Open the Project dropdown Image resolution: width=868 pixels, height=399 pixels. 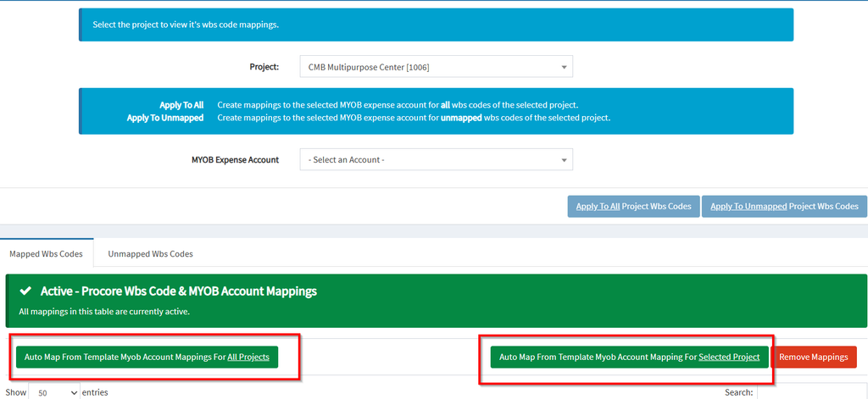click(x=437, y=67)
